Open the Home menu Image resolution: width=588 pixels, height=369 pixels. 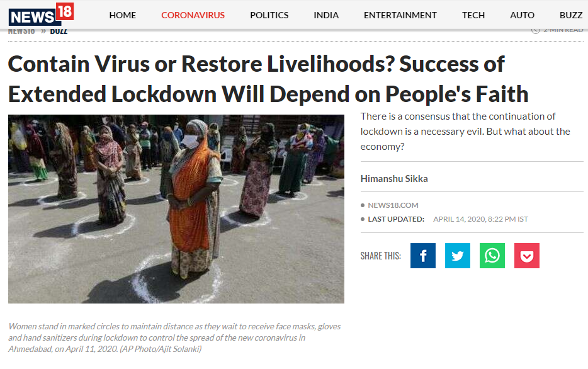point(123,15)
